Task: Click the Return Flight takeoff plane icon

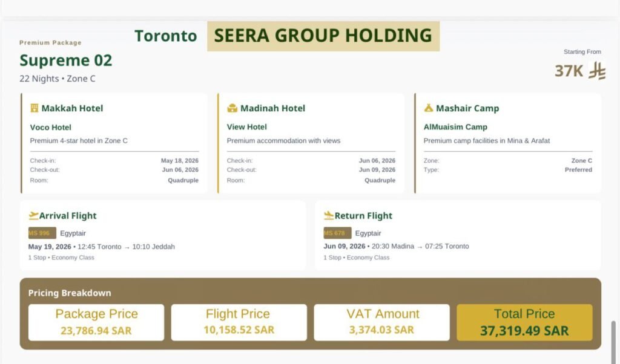Action: pyautogui.click(x=329, y=216)
